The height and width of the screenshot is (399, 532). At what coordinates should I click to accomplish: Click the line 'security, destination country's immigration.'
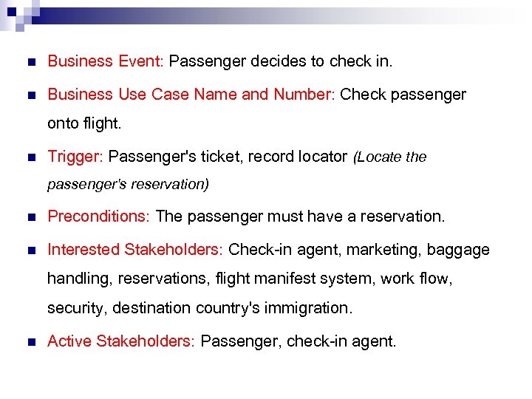click(199, 307)
